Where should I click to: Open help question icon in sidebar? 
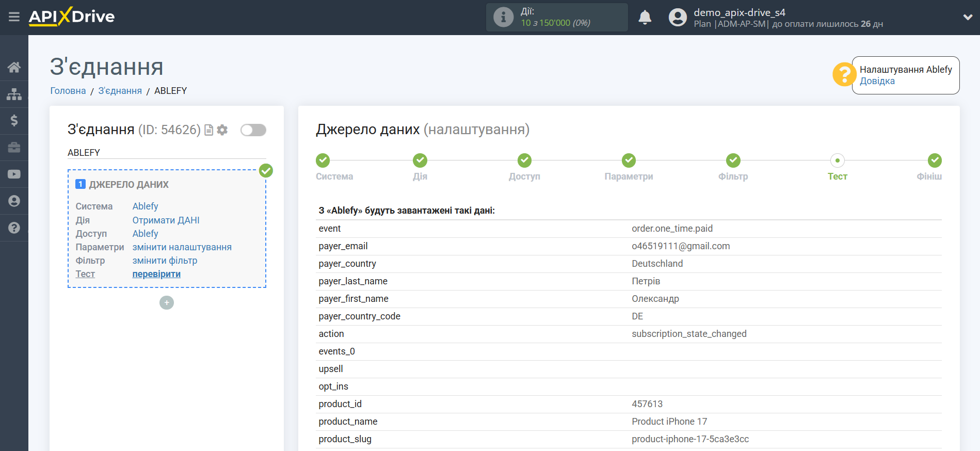[x=14, y=228]
